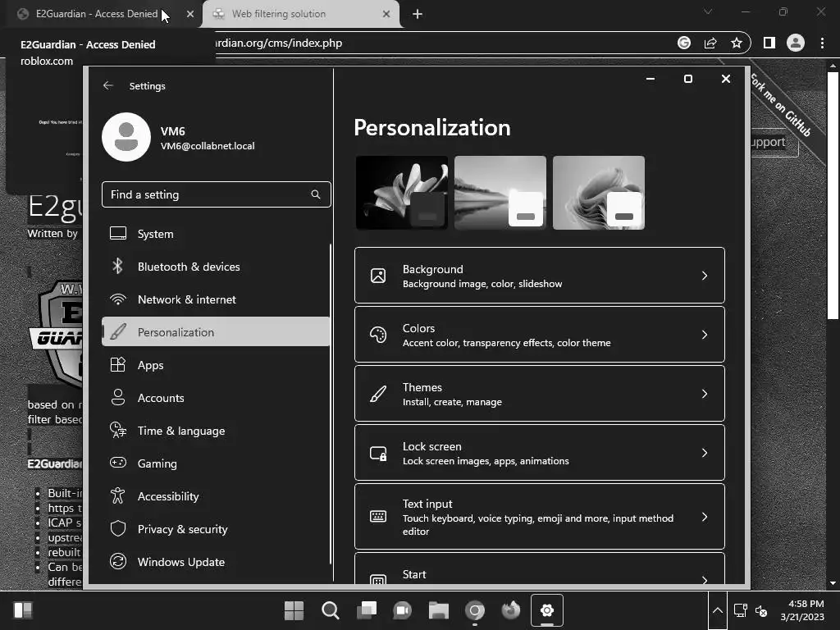
Task: Open the Widgets button on taskbar
Action: [x=23, y=610]
